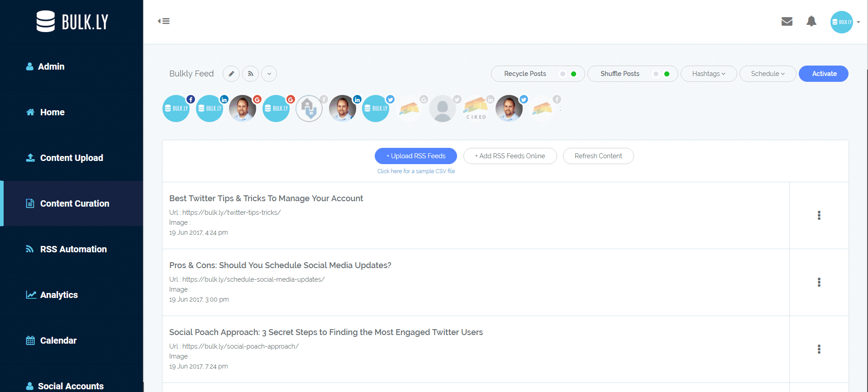868x392 pixels.
Task: Turn Shuffle Posts on with green dot
Action: (667, 74)
